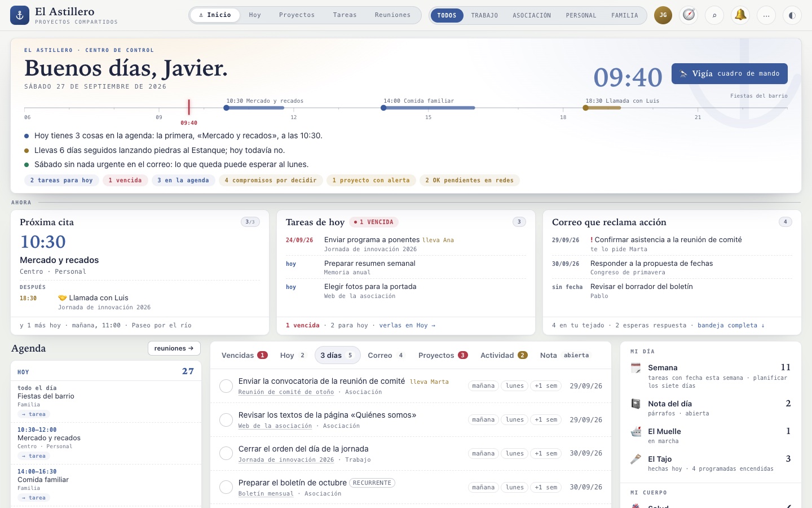The width and height of the screenshot is (812, 508).
Task: Tick 'Preparar el boletín de octubre' circle
Action: [226, 487]
